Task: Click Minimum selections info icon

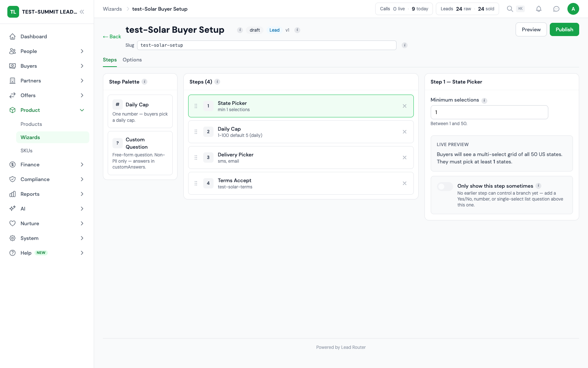Action: click(484, 100)
